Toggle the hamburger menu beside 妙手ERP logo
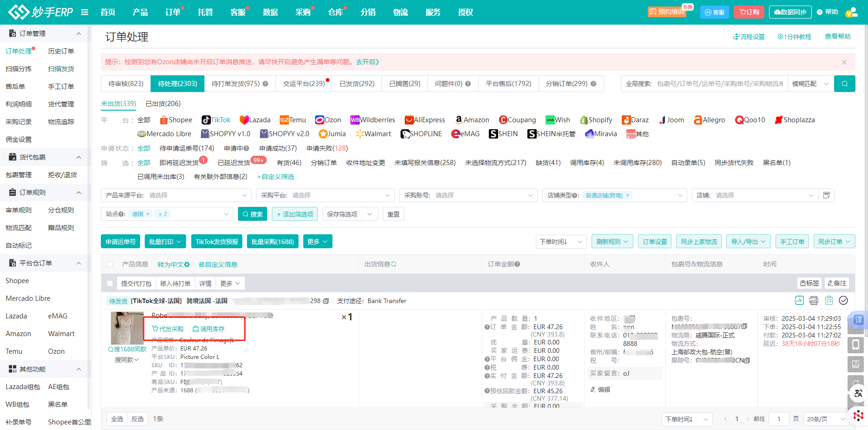868x430 pixels. point(85,12)
